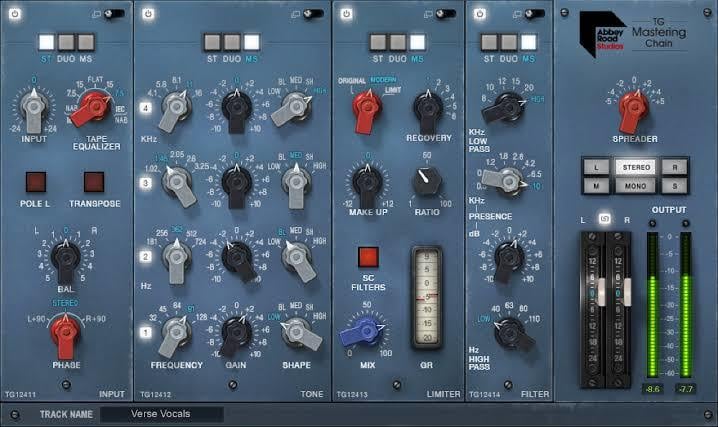
Task: Toggle EQ band 1 number button
Action: click(146, 332)
